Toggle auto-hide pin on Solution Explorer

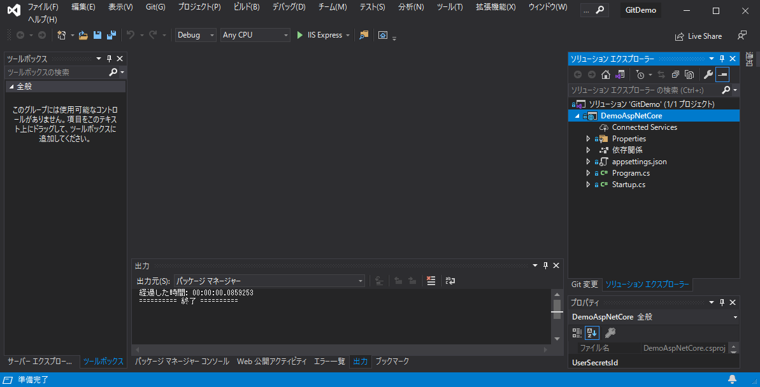[722, 59]
